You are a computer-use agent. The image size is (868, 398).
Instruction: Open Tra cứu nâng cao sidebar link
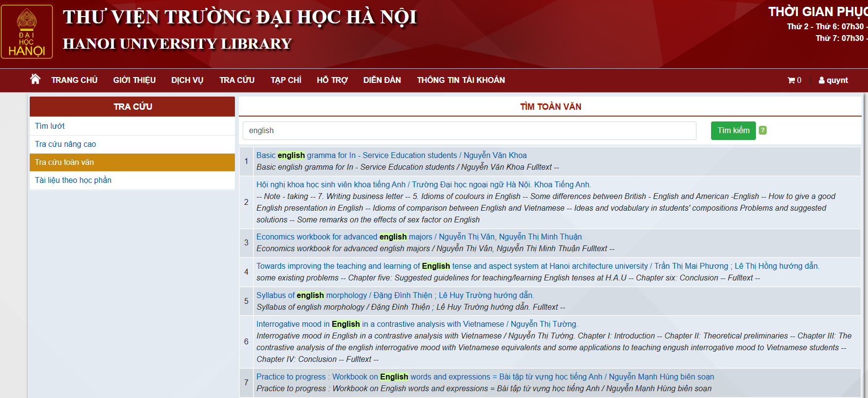(x=65, y=144)
